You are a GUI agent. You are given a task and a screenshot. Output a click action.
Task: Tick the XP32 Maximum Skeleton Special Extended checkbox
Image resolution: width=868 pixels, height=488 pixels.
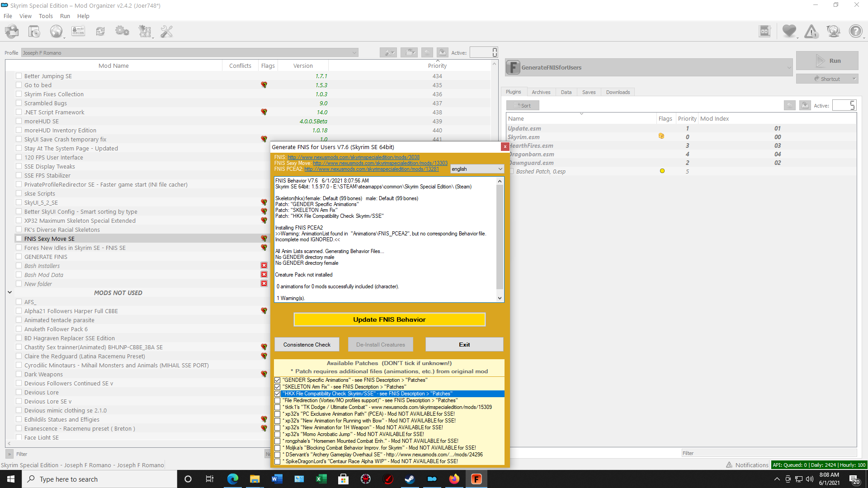[x=19, y=221]
